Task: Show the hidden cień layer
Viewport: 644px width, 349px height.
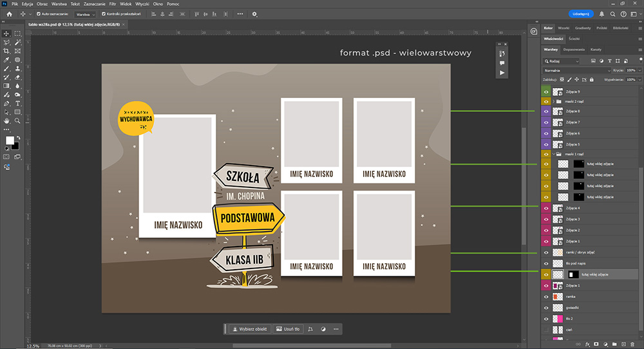Action: [546, 330]
